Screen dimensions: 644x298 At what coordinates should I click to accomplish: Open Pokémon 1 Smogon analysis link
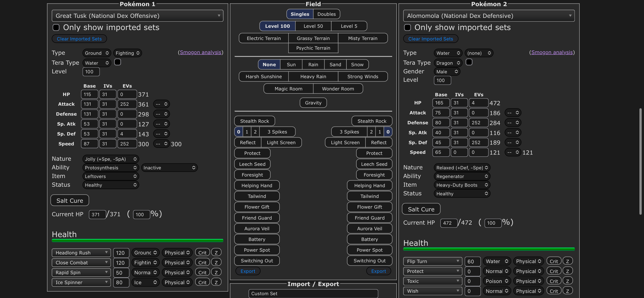pyautogui.click(x=200, y=52)
